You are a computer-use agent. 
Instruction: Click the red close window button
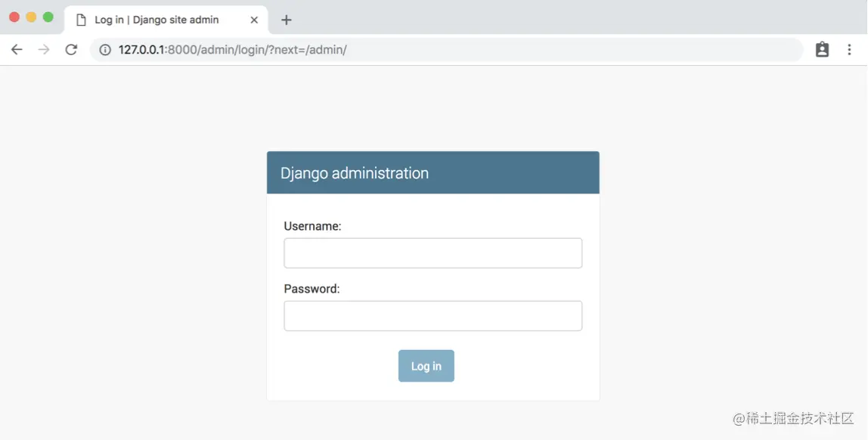(14, 17)
